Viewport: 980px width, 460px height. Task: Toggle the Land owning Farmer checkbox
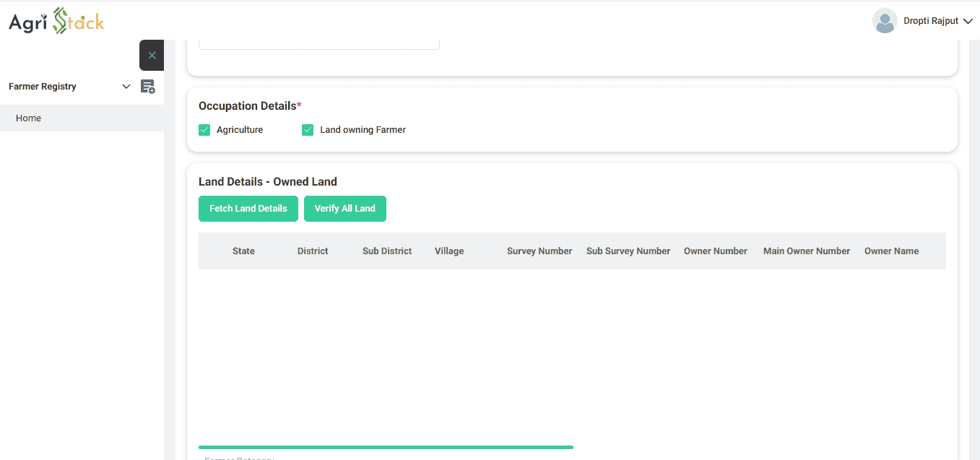pyautogui.click(x=308, y=130)
